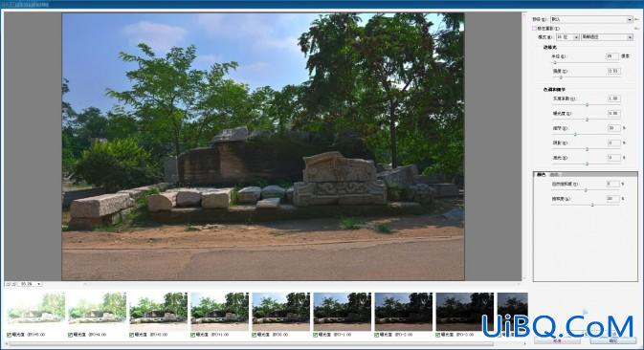Click the zoom in plus button
The width and height of the screenshot is (644, 350).
pos(13,284)
